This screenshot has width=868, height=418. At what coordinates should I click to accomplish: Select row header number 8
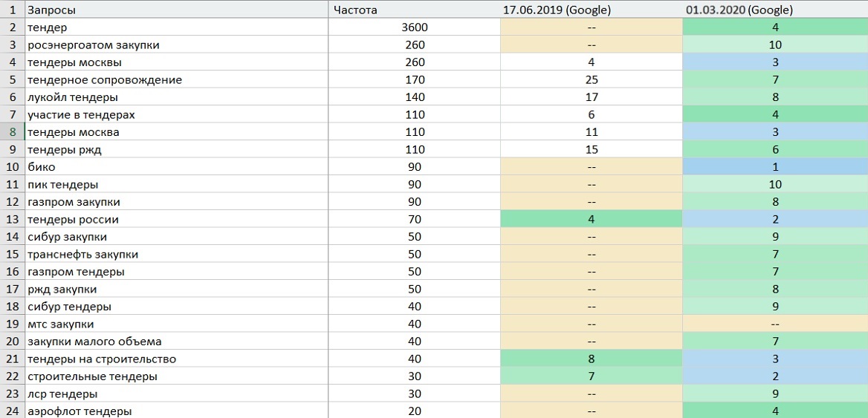tap(12, 132)
